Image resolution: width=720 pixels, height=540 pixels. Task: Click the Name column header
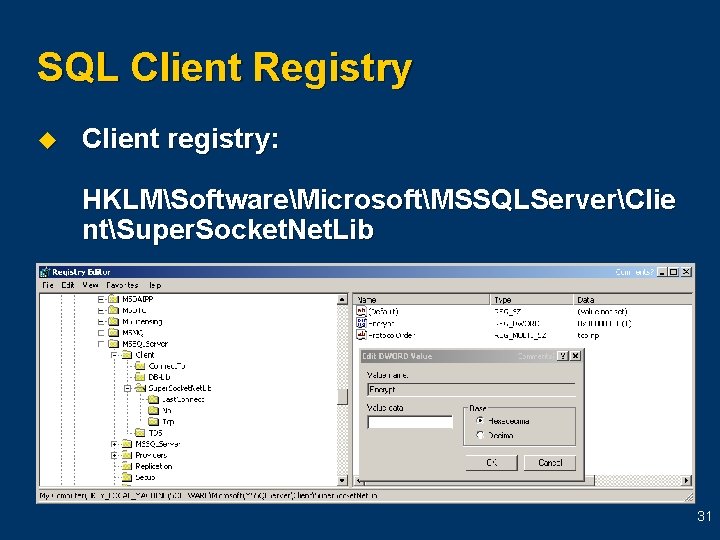(422, 299)
